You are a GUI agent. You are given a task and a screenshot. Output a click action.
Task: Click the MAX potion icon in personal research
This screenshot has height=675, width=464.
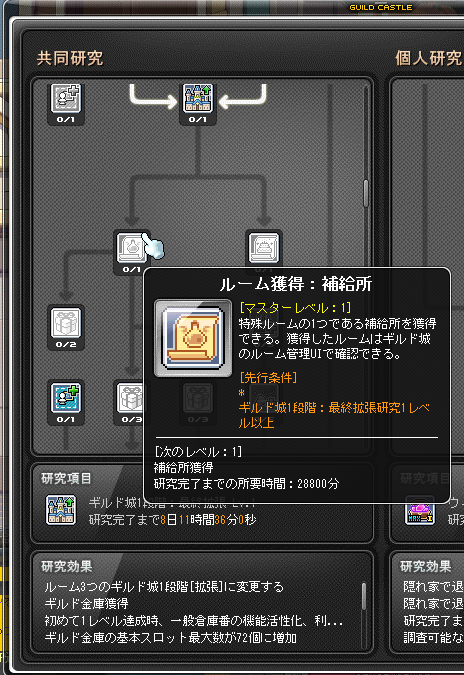(420, 511)
